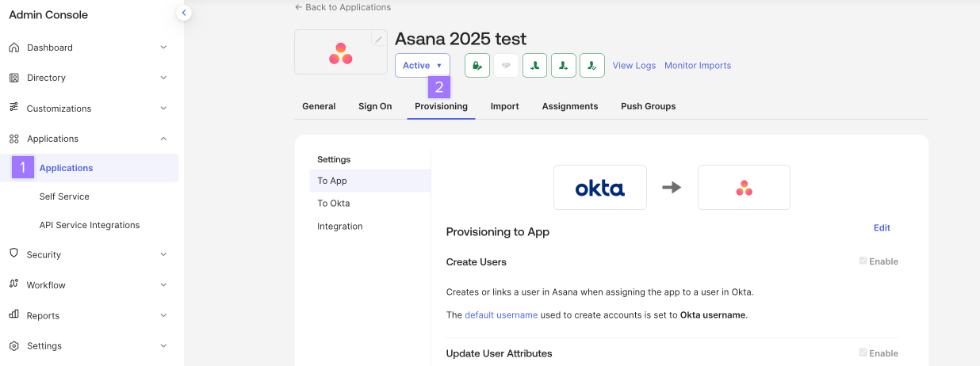Toggle the Update User Attributes Enable checkbox
980x366 pixels.
863,353
